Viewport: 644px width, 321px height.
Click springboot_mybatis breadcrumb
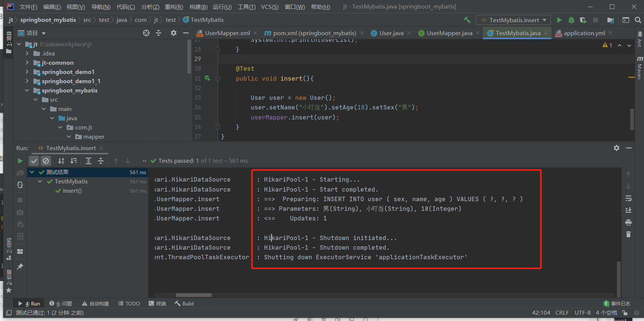[48, 20]
